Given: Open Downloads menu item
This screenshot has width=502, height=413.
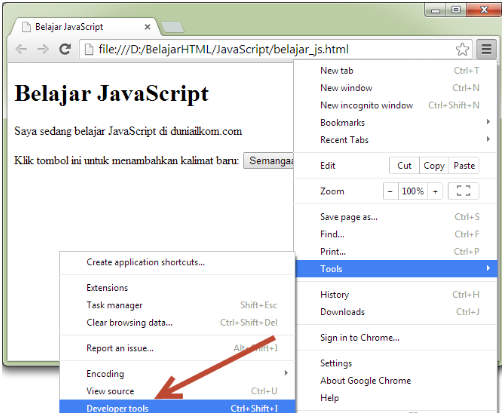Looking at the screenshot, I should [396, 312].
